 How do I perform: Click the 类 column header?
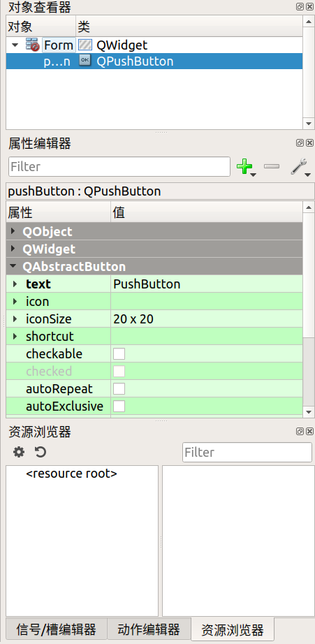[x=189, y=27]
